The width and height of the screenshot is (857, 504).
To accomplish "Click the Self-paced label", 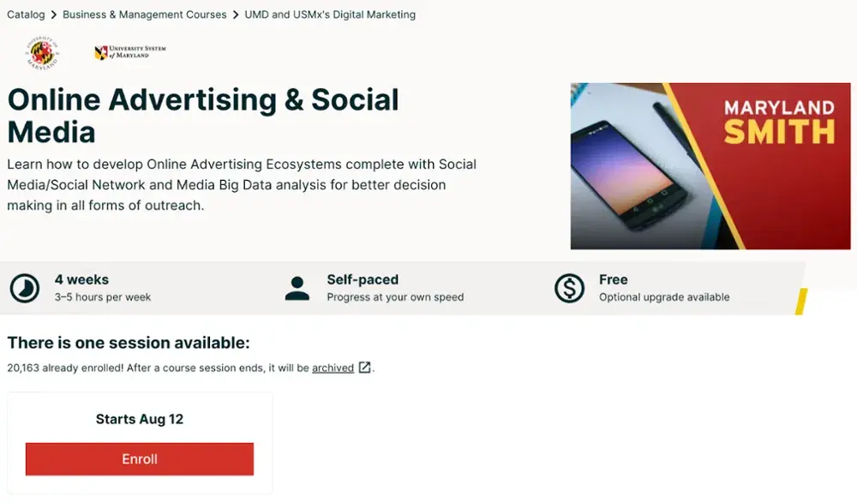I will coord(363,279).
